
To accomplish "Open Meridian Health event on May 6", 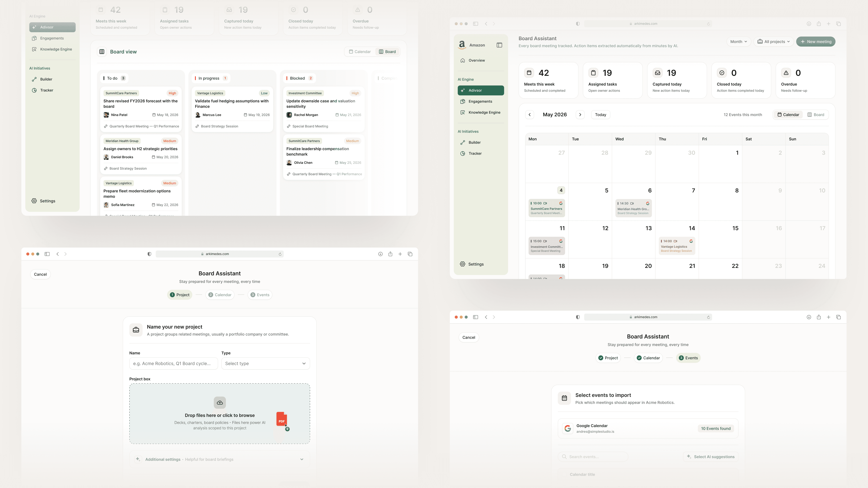I will pos(633,208).
